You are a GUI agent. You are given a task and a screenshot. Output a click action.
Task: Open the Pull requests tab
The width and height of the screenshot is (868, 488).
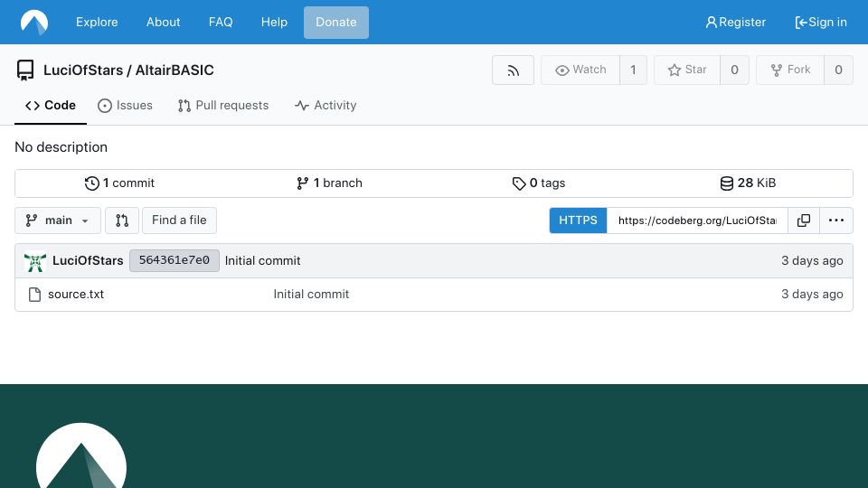point(223,105)
